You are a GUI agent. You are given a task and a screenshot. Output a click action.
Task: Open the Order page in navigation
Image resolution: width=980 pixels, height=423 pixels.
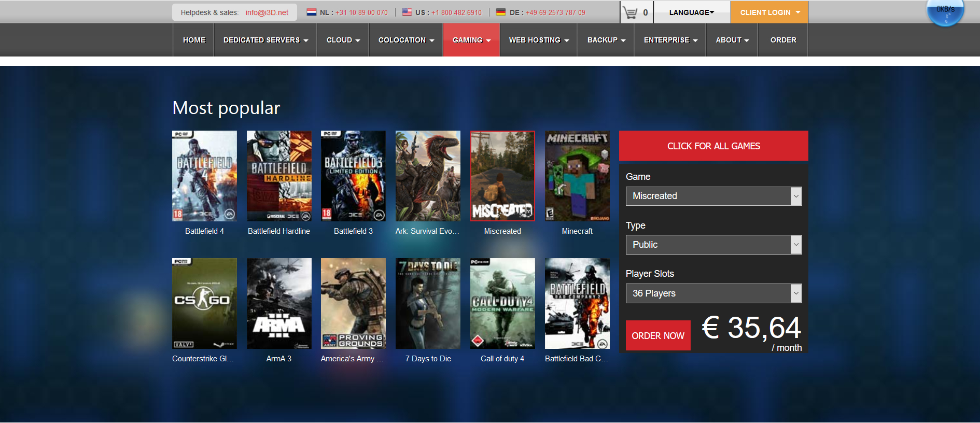point(783,40)
